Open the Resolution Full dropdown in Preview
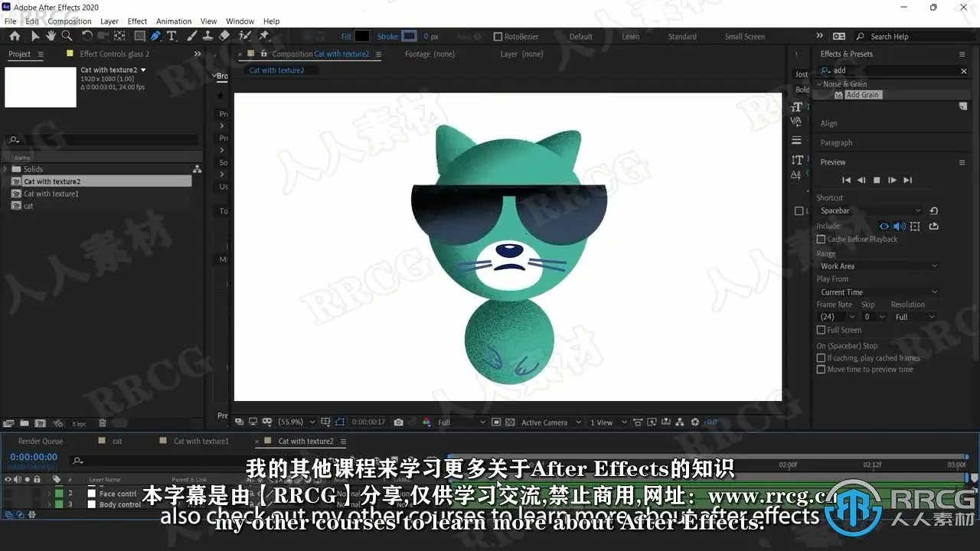Viewport: 980px width, 551px height. [915, 317]
